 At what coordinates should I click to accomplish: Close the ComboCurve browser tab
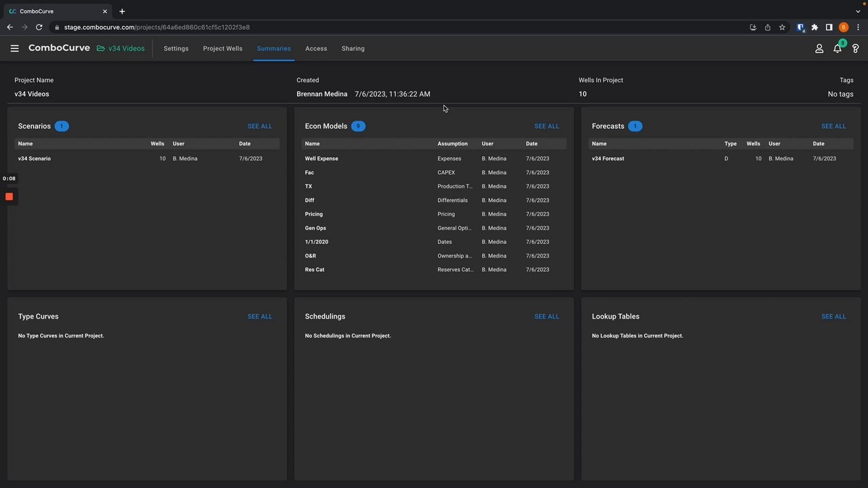tap(104, 12)
